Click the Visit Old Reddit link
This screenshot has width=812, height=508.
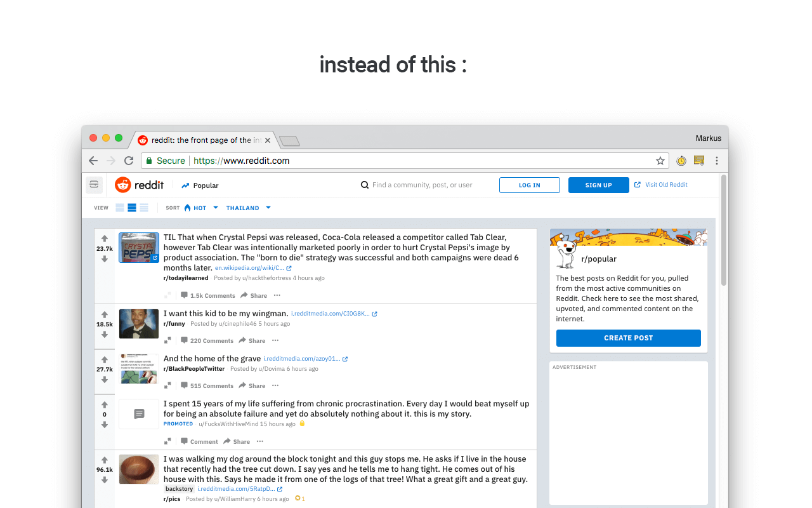pos(661,185)
